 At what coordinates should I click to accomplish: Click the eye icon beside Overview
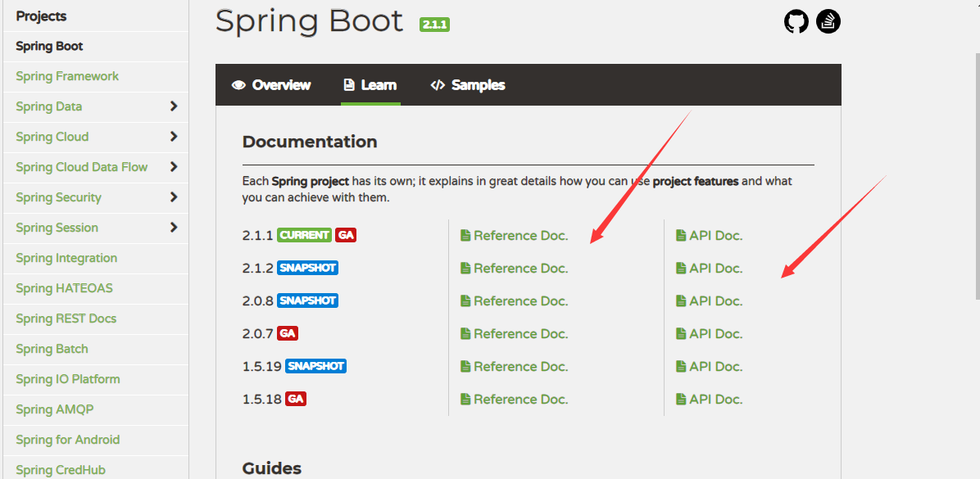tap(238, 85)
